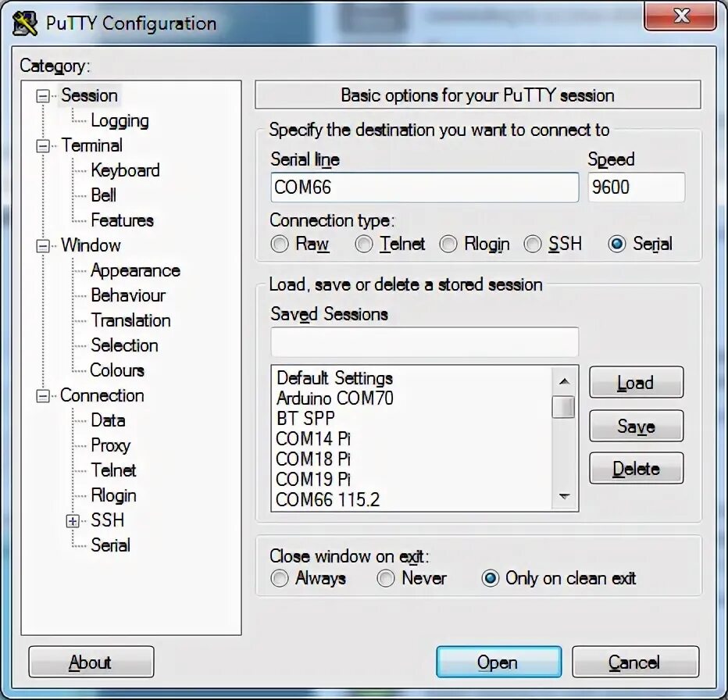
Task: Click the Load button
Action: point(636,383)
